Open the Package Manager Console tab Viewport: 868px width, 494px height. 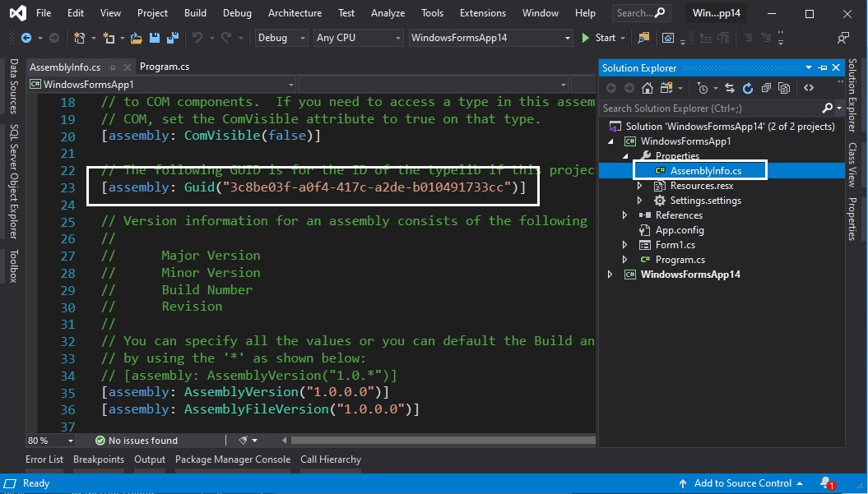point(233,459)
